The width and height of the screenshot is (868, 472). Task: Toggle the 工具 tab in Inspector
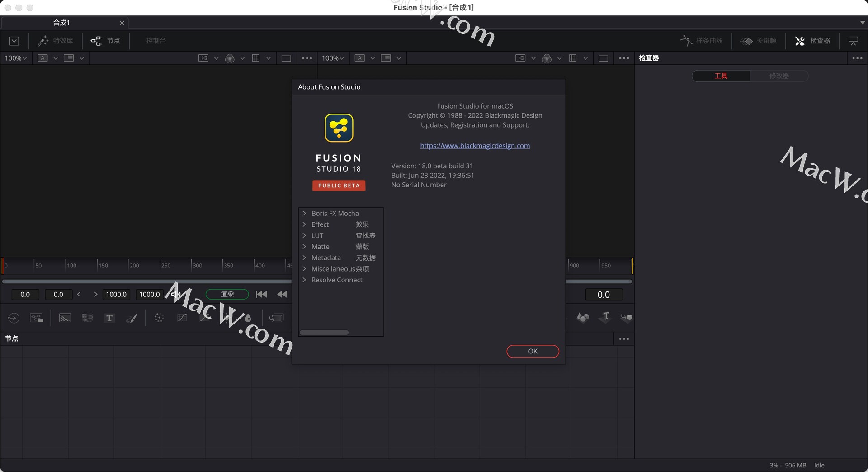pyautogui.click(x=720, y=76)
